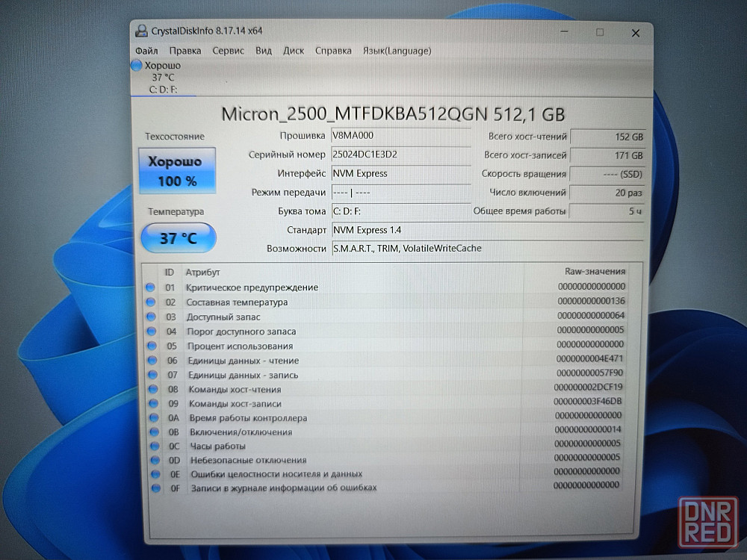Select the disk status circle icon for C: D: F:
The height and width of the screenshot is (560, 747).
(137, 65)
